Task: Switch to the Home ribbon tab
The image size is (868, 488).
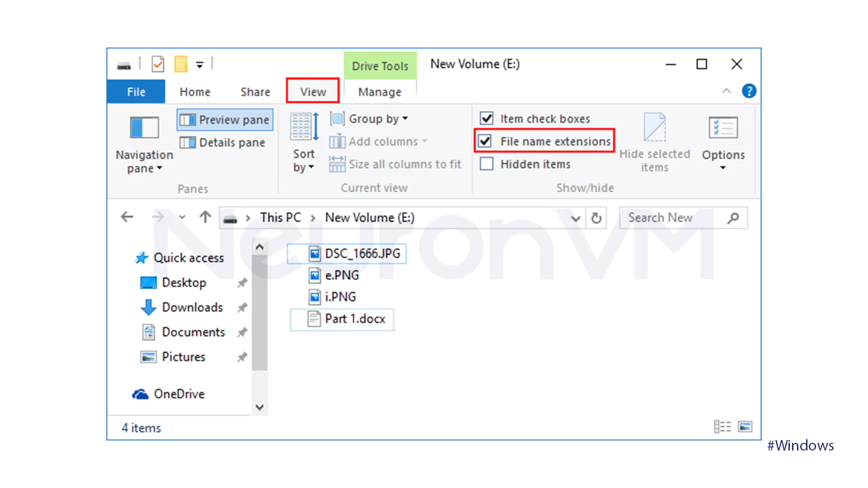Action: [x=194, y=91]
